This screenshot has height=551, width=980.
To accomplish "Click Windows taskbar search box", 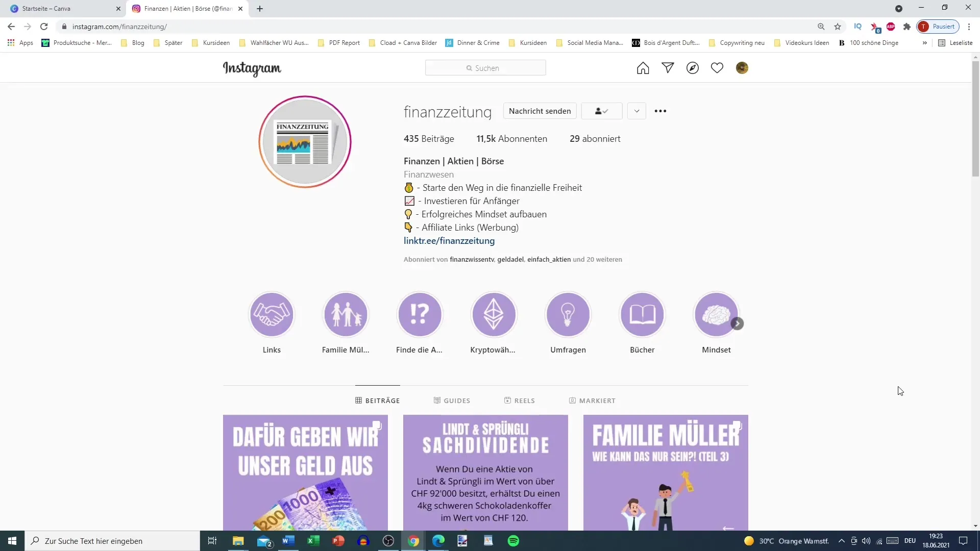I will tap(112, 541).
